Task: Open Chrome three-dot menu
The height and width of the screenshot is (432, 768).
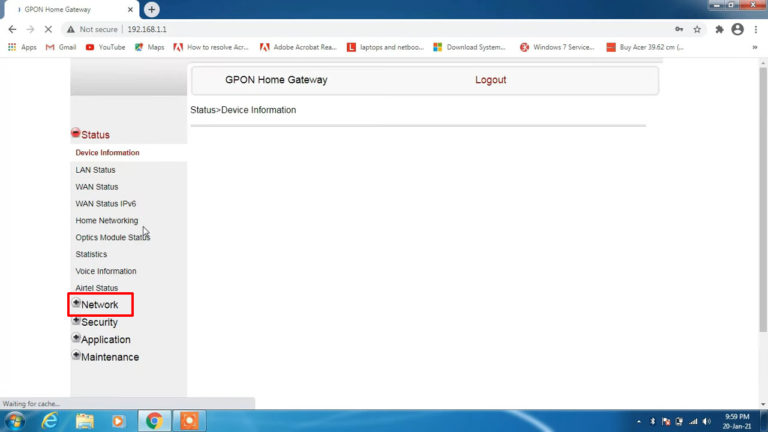Action: pos(756,29)
